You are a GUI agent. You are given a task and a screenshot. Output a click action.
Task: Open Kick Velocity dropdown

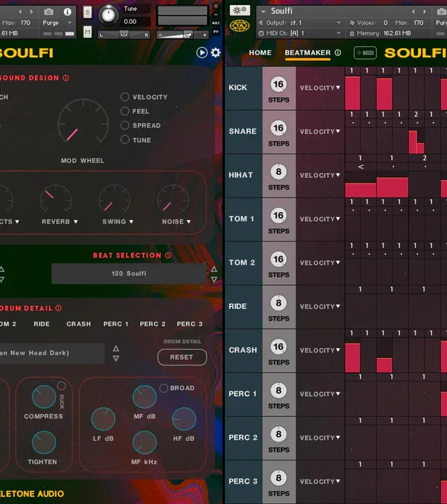pyautogui.click(x=320, y=88)
